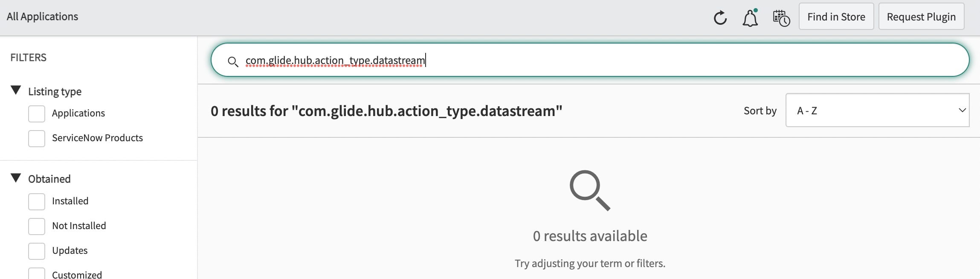Click the All Applications page title

pyautogui.click(x=42, y=17)
